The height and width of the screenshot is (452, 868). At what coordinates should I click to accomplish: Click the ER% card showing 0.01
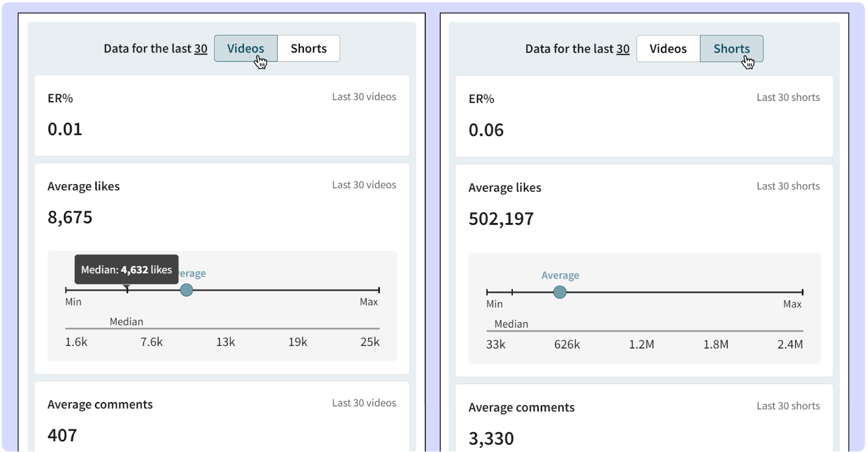pos(221,116)
